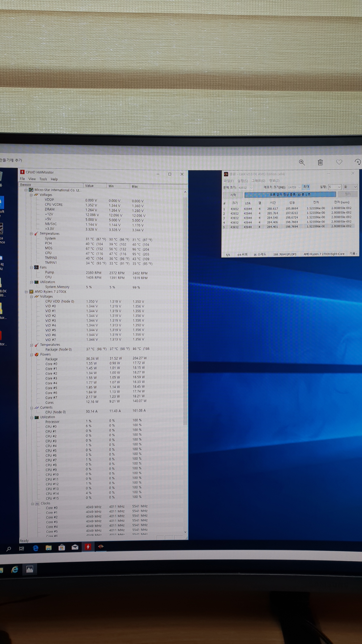
Task: Open Microsoft Store from inner taskbar
Action: click(x=61, y=548)
